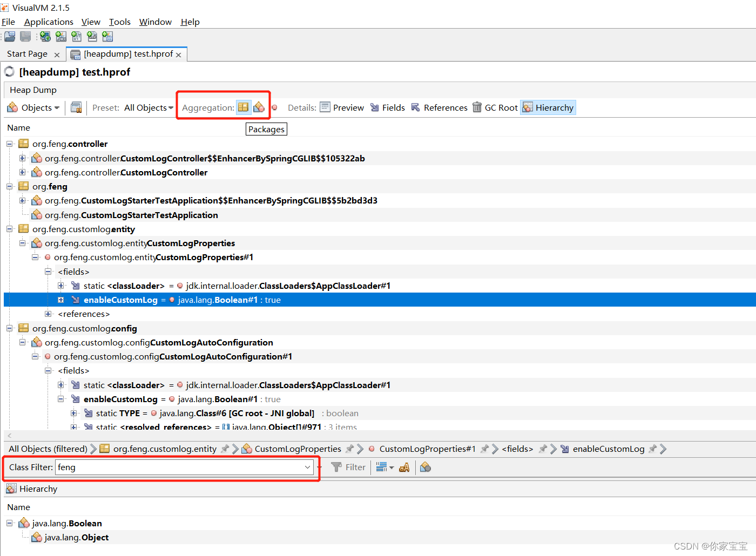Collapse java.lang.Boolean in Hierarchy

click(10, 523)
